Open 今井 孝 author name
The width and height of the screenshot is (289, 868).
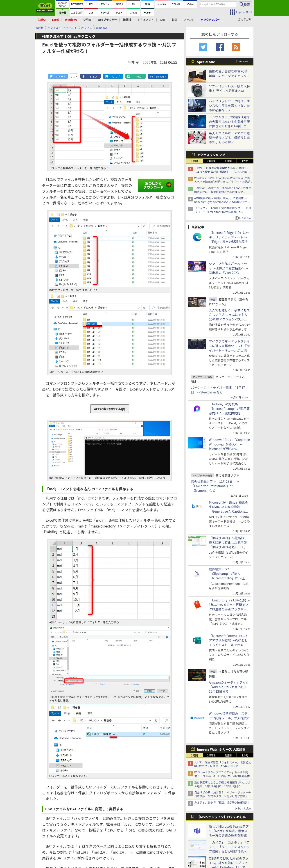133,62
